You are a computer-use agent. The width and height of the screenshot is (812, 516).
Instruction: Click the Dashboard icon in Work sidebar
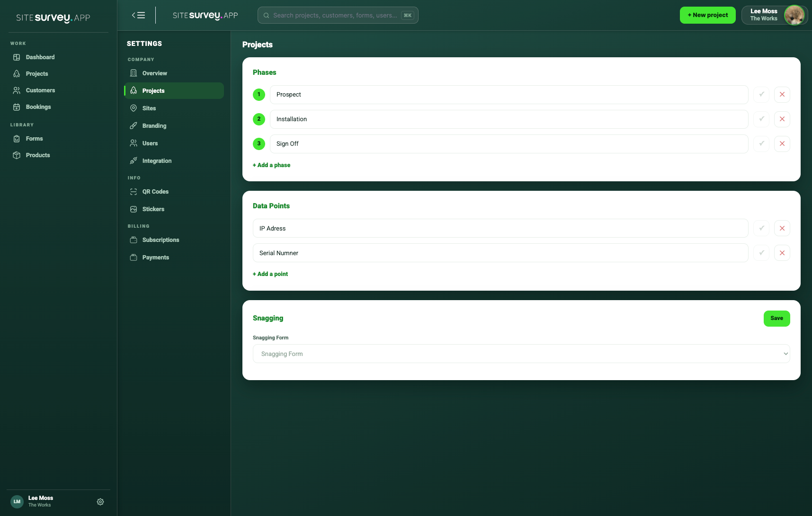pos(17,57)
